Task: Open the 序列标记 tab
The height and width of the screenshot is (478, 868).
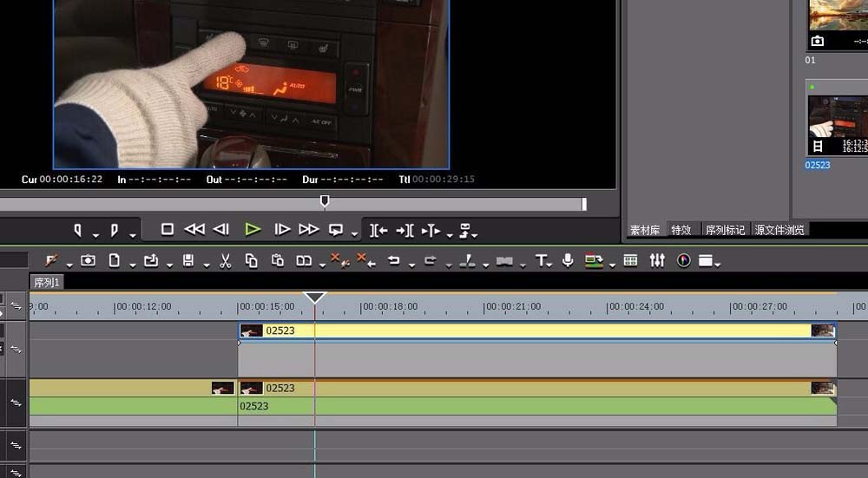Action: (725, 230)
